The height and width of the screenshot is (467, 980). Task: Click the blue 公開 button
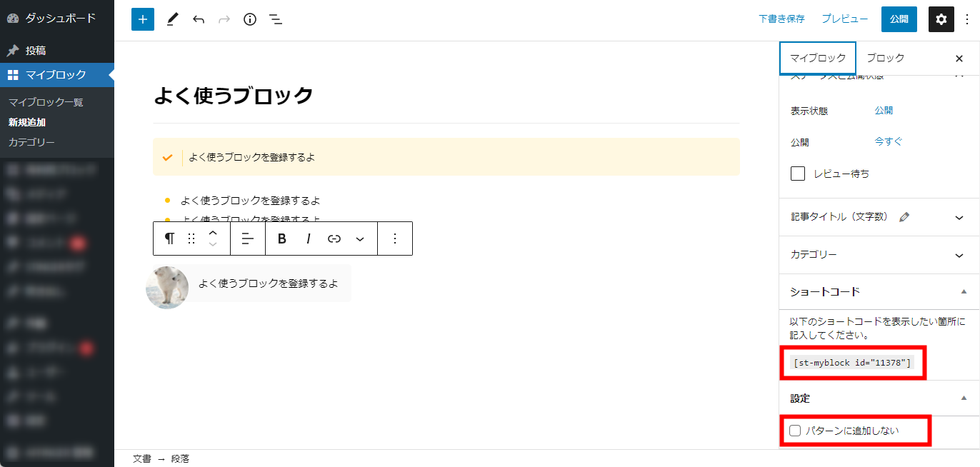coord(899,19)
